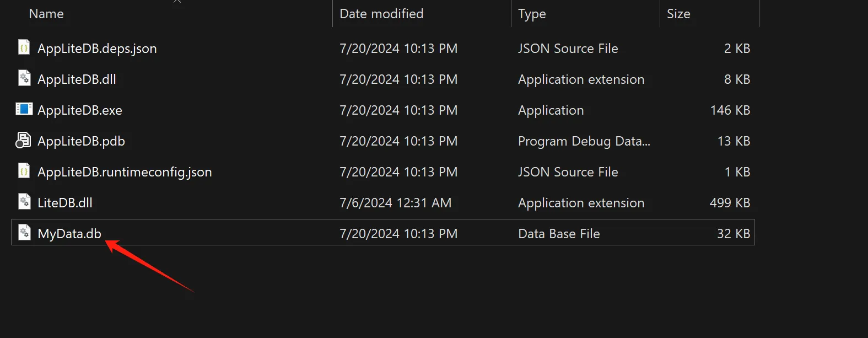Screen dimensions: 868x338
Task: Select the AppLiteDB.exe file name
Action: (80, 110)
